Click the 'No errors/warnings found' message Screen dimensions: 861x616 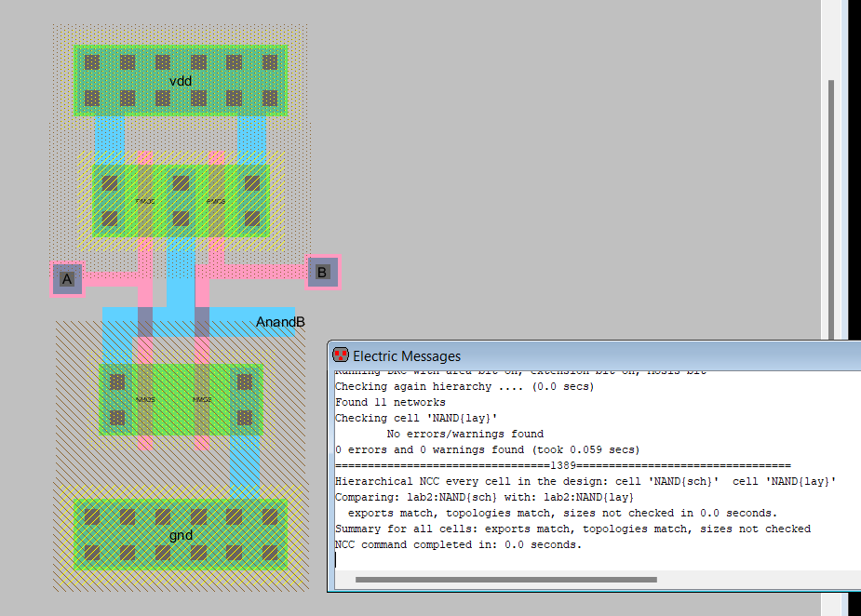click(x=464, y=434)
